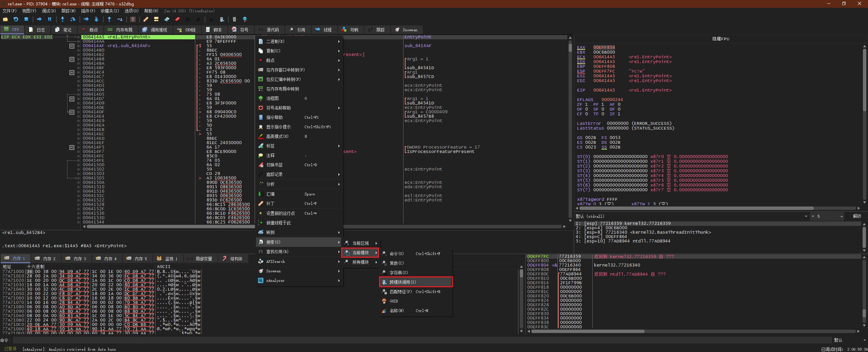Click the Scylla icon in toolbar
Image resolution: width=868 pixels, height=352 pixels.
133,19
